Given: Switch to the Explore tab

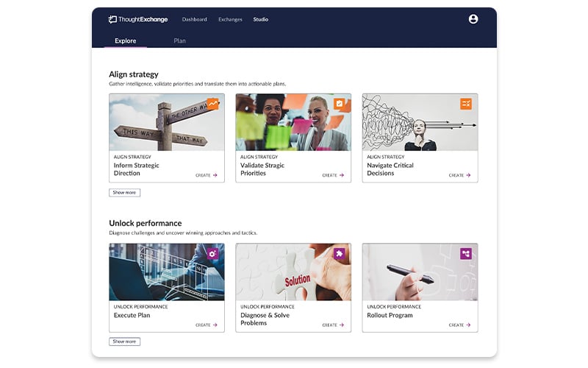Looking at the screenshot, I should click(x=125, y=40).
